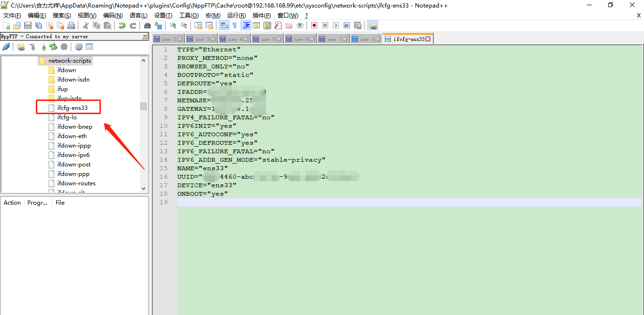This screenshot has width=644, height=315.
Task: Toggle synchronize horizontal scrolling icon
Action: (209, 25)
